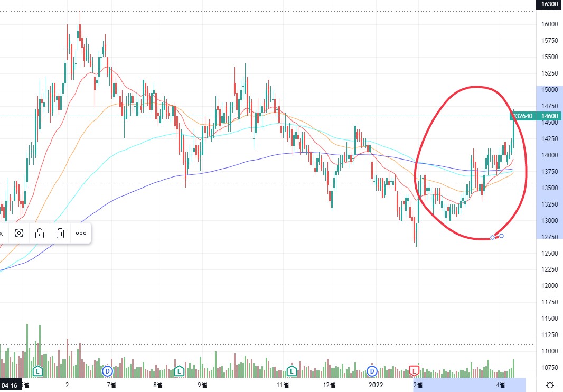Screen dimensions: 563x392
Task: Click the 13000 price axis label
Action: tap(550, 221)
